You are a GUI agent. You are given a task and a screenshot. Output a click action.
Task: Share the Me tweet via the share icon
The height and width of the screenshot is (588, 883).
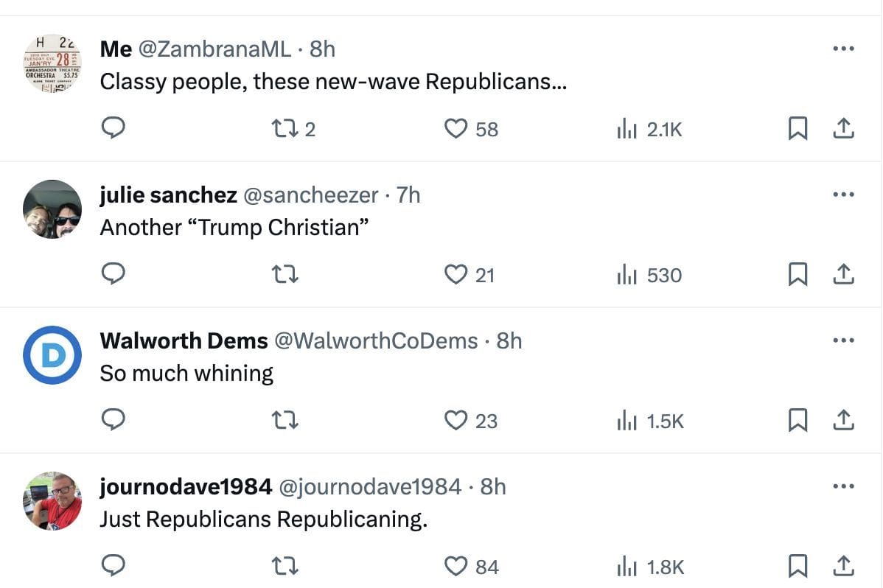(843, 127)
